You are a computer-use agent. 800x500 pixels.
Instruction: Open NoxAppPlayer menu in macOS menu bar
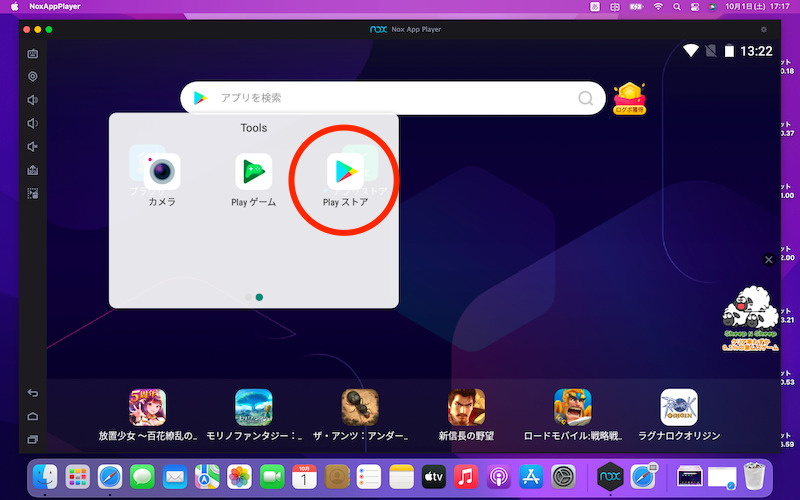58,6
